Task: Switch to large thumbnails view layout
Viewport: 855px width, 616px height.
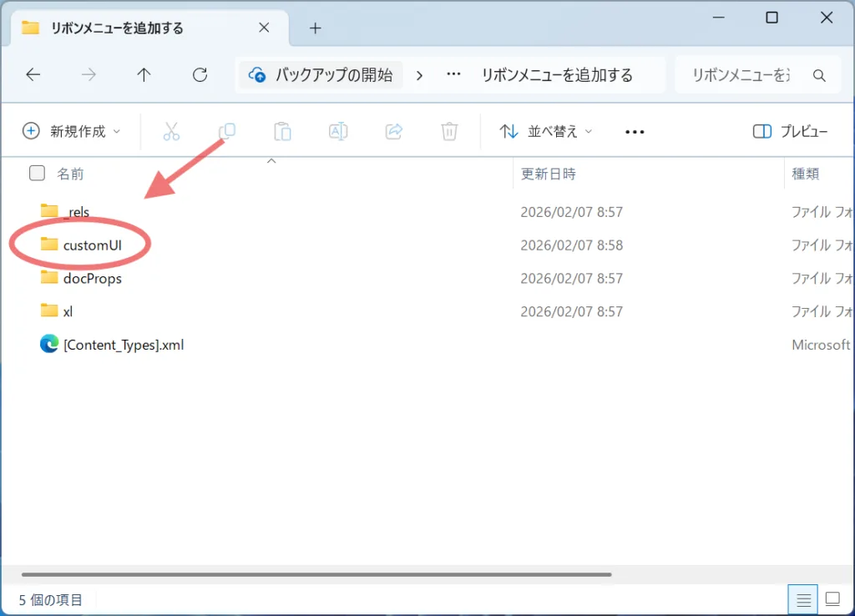Action: [x=832, y=599]
